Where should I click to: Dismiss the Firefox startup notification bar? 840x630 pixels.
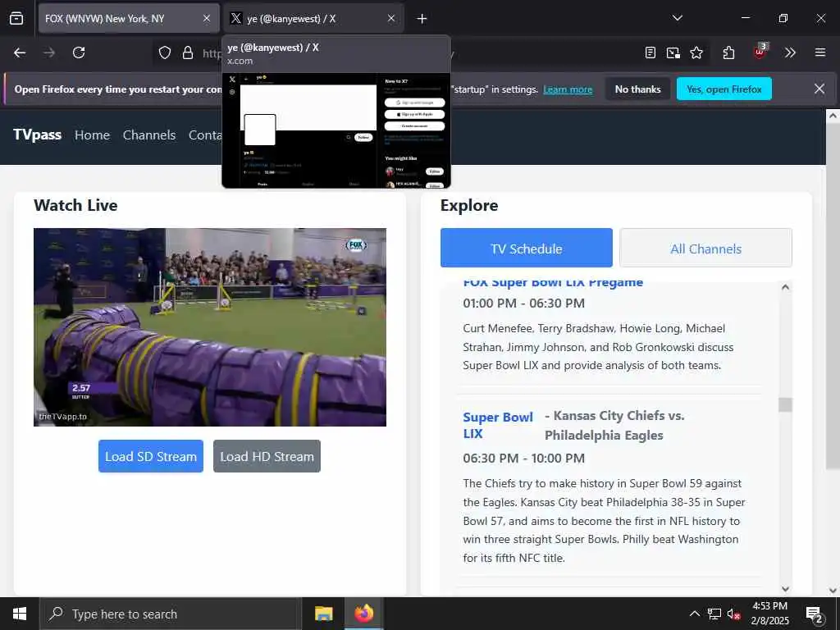819,89
